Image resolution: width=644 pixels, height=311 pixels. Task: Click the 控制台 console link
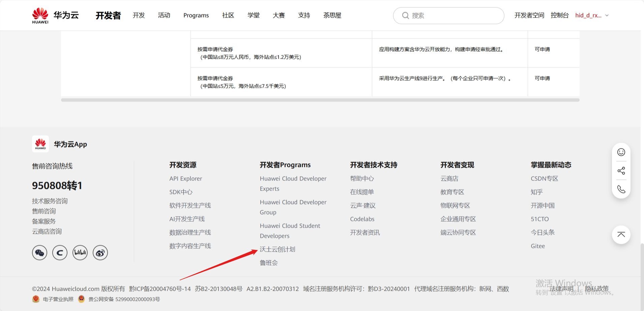(x=559, y=16)
